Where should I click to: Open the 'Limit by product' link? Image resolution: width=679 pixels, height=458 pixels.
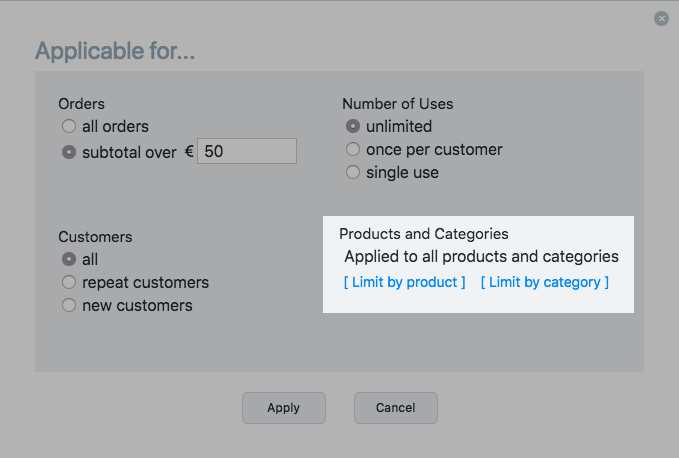coord(404,282)
